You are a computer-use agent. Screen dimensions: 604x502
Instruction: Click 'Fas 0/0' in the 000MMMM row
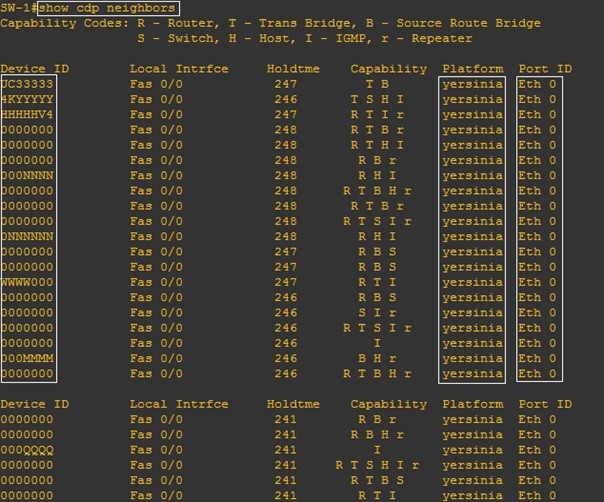[x=156, y=359]
